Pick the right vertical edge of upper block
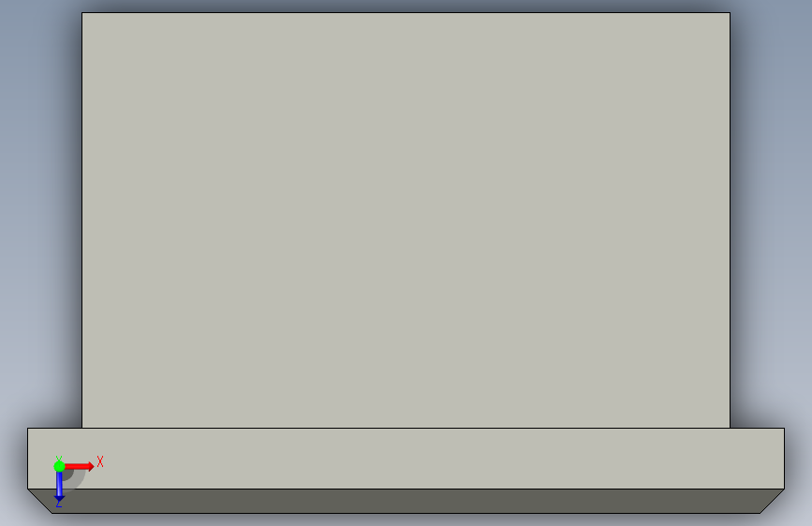Screen dimensions: 812x526 pos(731,220)
